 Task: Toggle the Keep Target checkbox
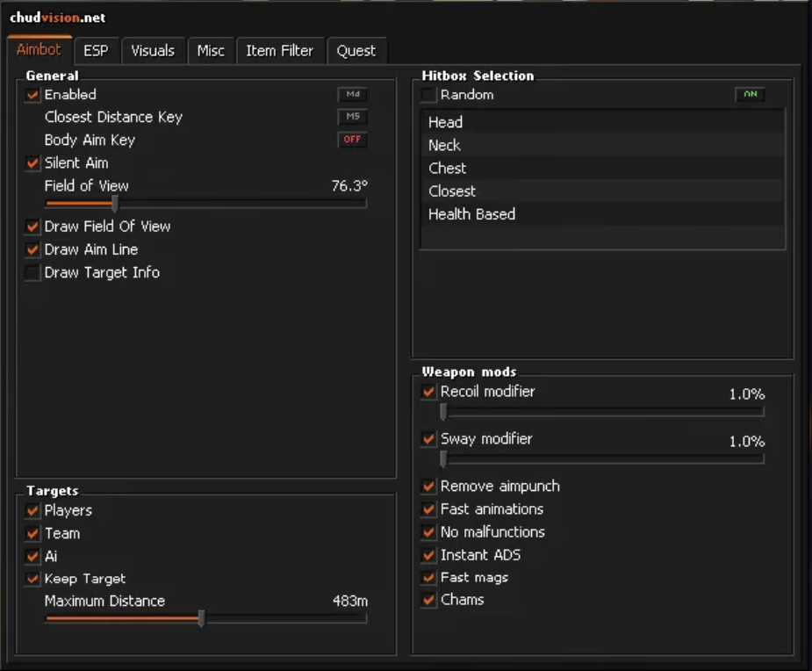point(33,579)
